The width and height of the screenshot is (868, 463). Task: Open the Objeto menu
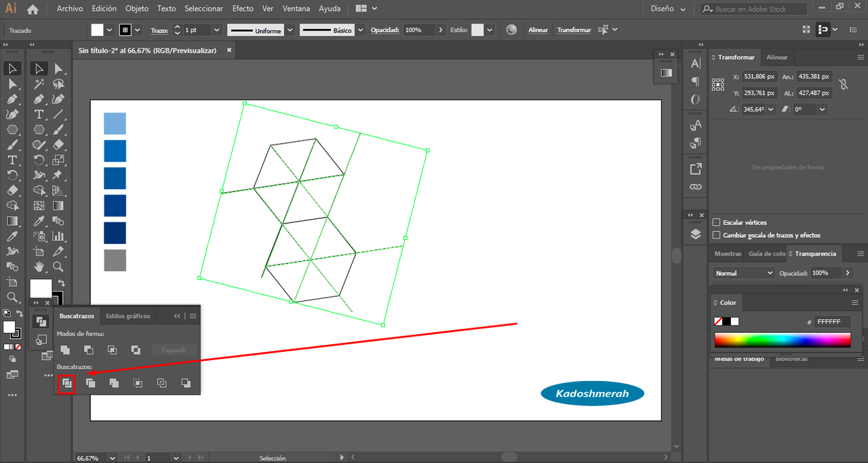pyautogui.click(x=137, y=9)
